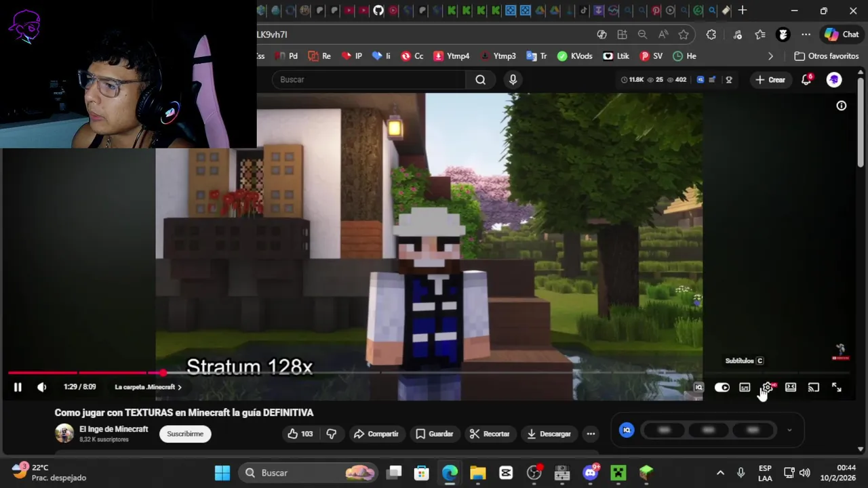Open read aloud icon in address bar

[x=663, y=35]
